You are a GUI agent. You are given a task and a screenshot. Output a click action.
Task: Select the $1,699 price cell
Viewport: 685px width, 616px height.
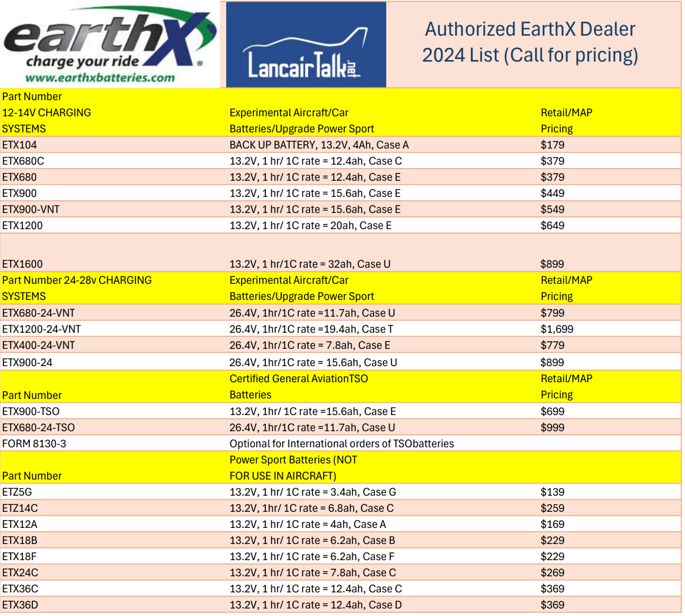557,329
